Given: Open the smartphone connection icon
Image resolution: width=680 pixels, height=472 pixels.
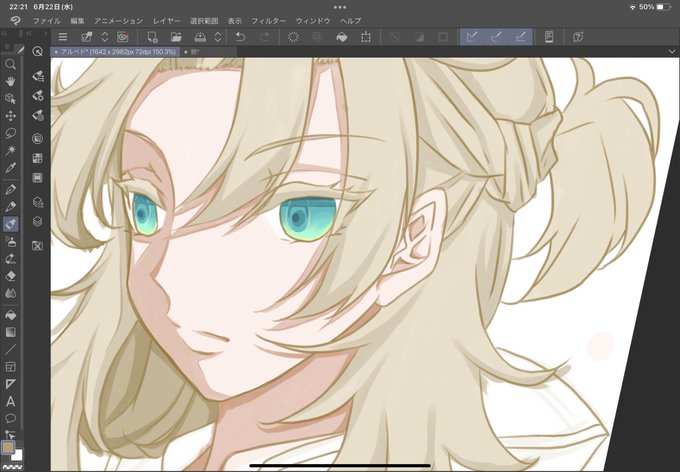Looking at the screenshot, I should [x=549, y=37].
